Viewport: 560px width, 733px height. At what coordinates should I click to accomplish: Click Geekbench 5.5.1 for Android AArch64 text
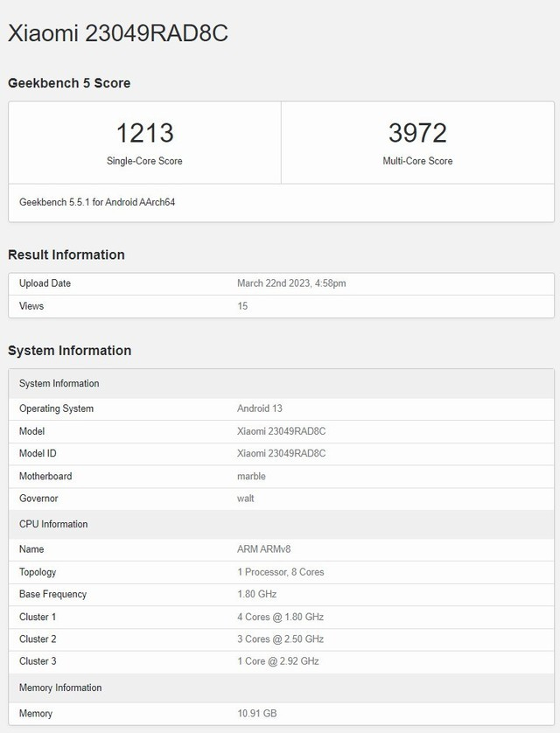[x=97, y=202]
